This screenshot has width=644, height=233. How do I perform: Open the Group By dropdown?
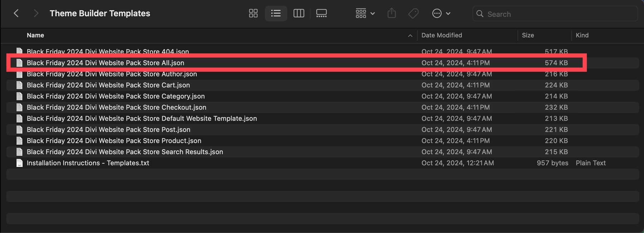(365, 14)
